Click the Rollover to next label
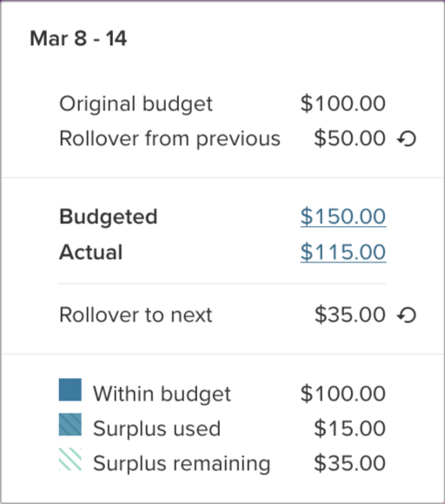This screenshot has height=504, width=445. (136, 315)
